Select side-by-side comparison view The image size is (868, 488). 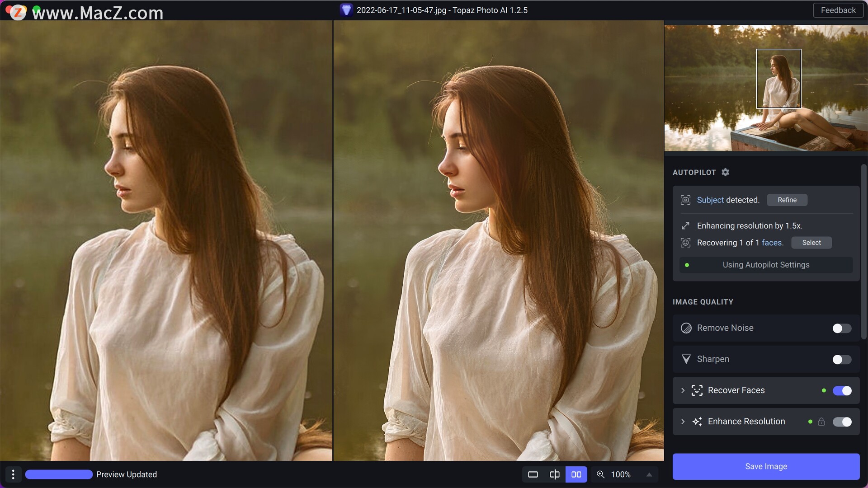576,474
